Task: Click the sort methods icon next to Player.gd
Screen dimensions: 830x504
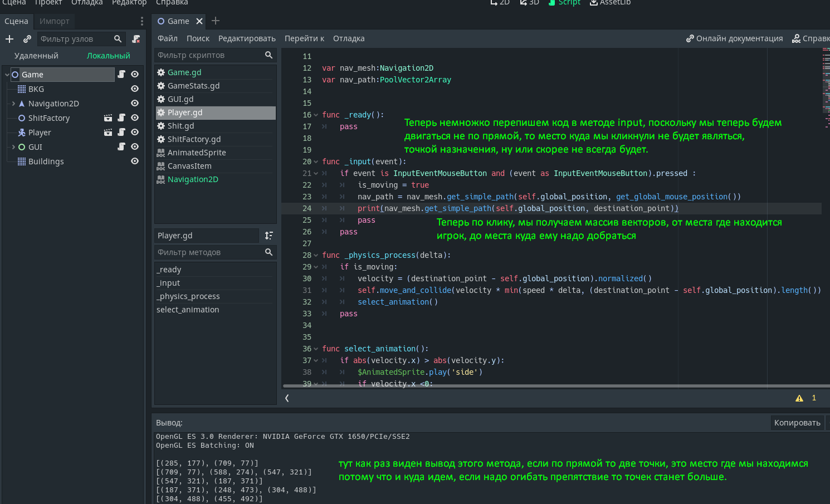Action: pos(269,236)
